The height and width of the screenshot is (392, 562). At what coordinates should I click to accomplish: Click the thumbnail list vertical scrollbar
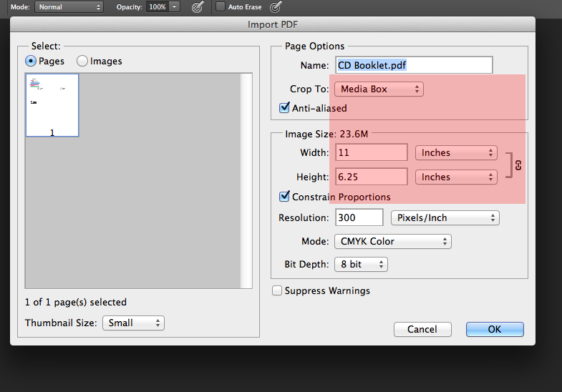246,181
